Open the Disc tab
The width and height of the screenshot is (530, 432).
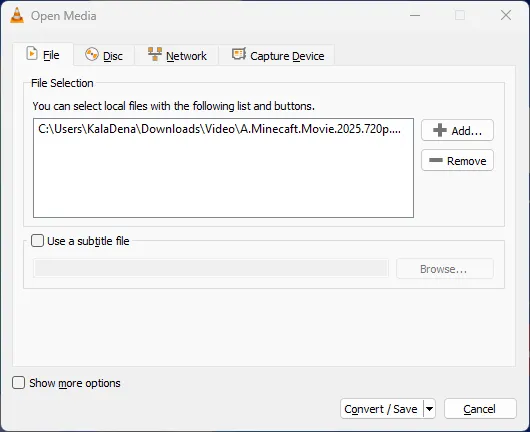(104, 55)
